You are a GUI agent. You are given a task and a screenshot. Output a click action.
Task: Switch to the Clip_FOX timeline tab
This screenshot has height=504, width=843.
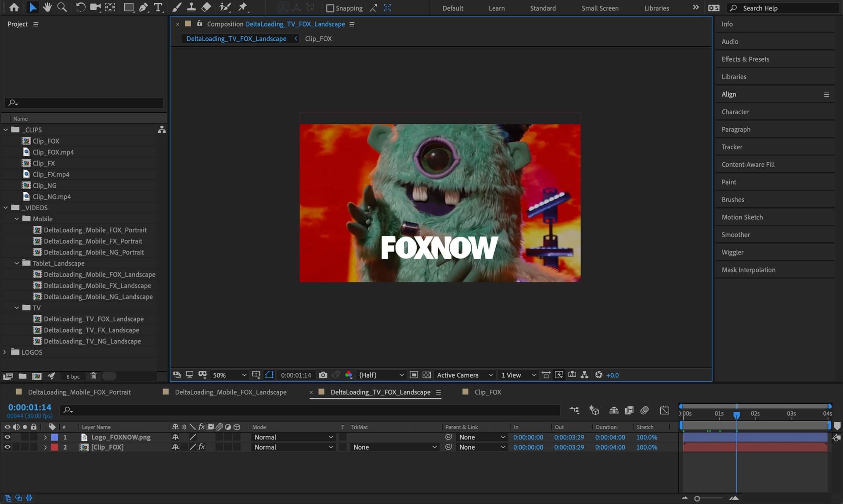point(488,392)
